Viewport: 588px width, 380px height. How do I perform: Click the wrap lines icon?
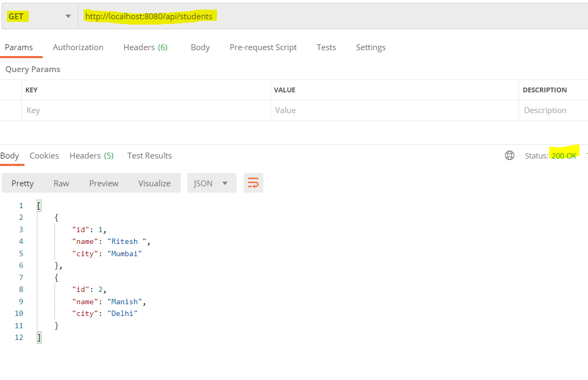(253, 183)
